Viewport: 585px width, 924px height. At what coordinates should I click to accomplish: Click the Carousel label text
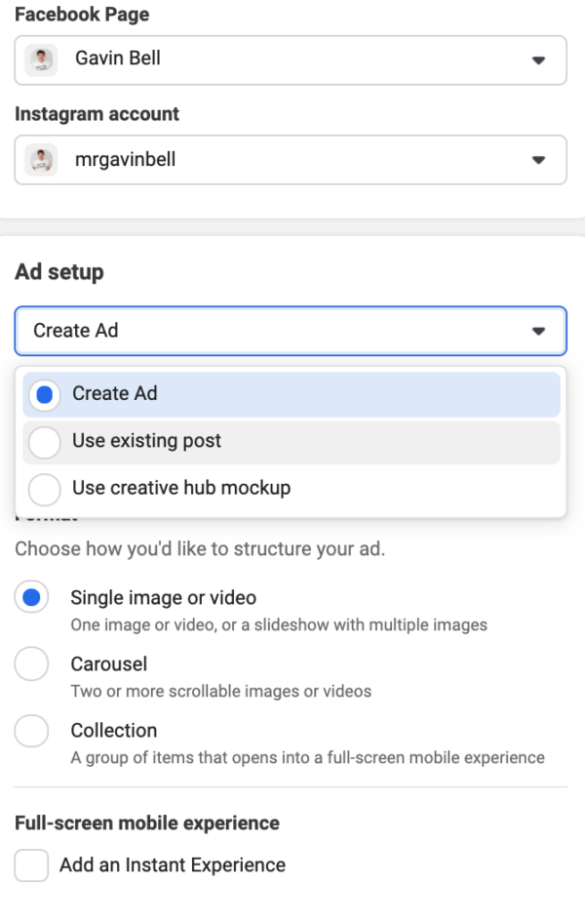click(x=109, y=664)
